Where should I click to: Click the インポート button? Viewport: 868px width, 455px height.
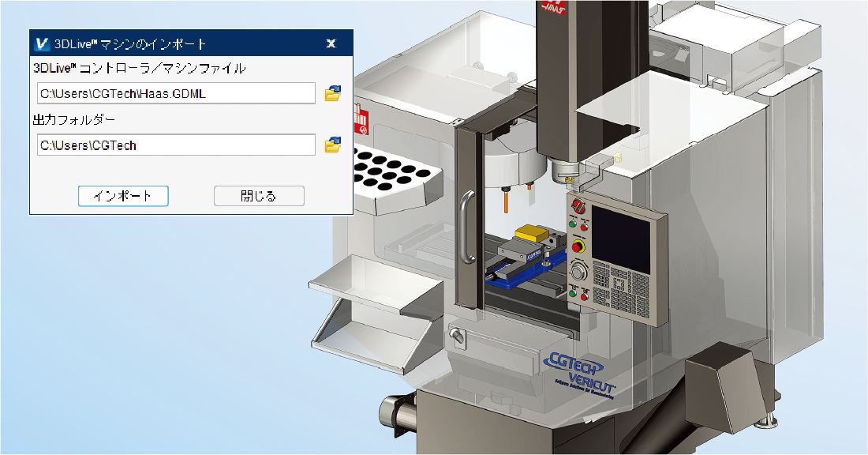pos(123,196)
